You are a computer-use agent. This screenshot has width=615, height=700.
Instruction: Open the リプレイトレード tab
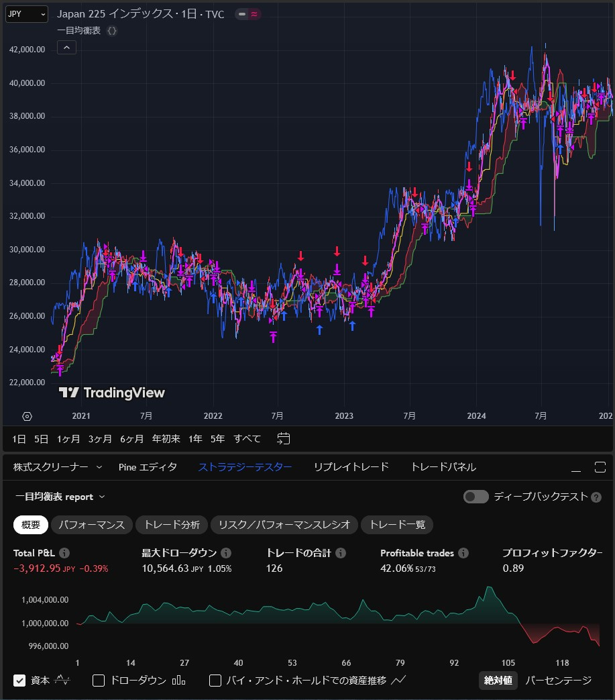point(351,467)
